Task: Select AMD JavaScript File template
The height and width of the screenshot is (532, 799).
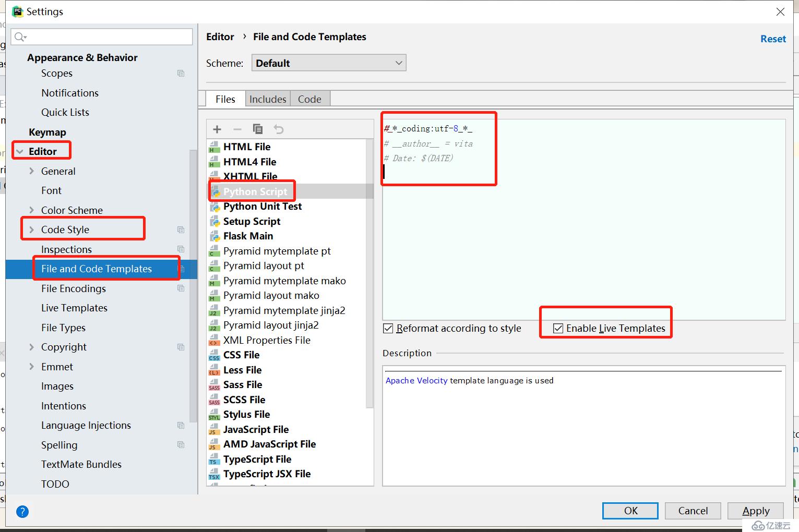Action: (290, 444)
